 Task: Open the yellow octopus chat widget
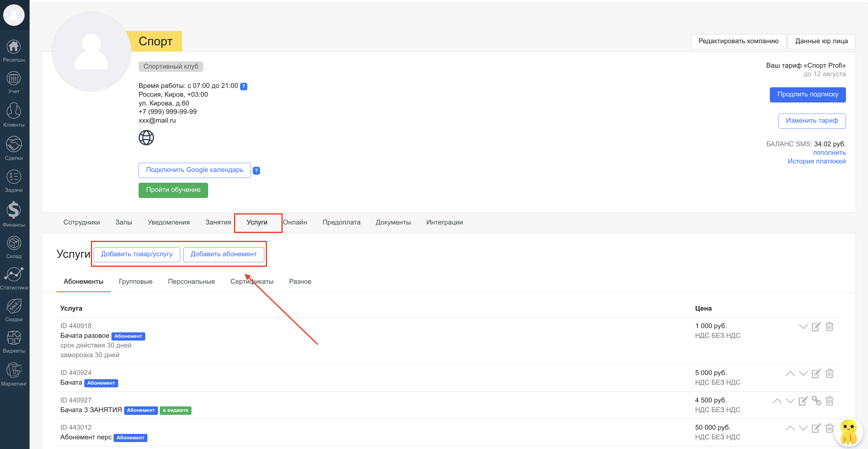(848, 432)
